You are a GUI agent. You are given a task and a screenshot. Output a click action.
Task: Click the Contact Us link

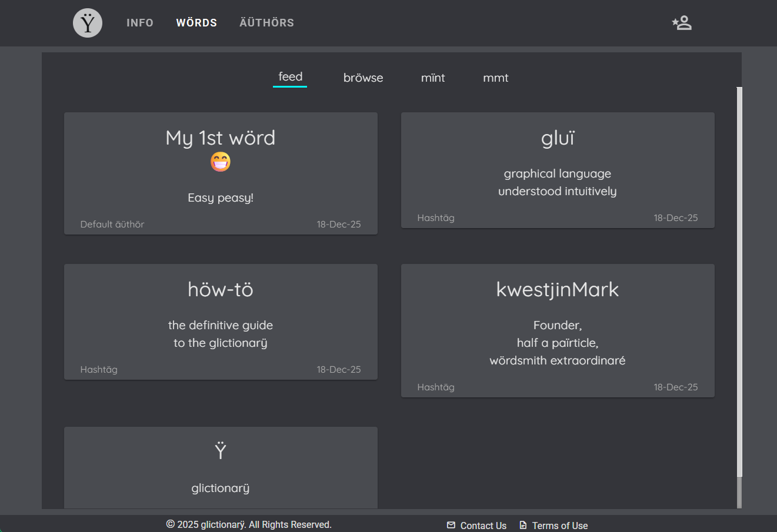coord(483,525)
